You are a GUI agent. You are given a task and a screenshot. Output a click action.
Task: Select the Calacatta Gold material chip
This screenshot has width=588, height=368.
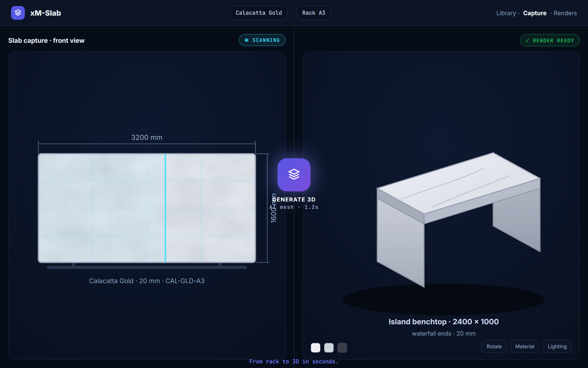(259, 13)
